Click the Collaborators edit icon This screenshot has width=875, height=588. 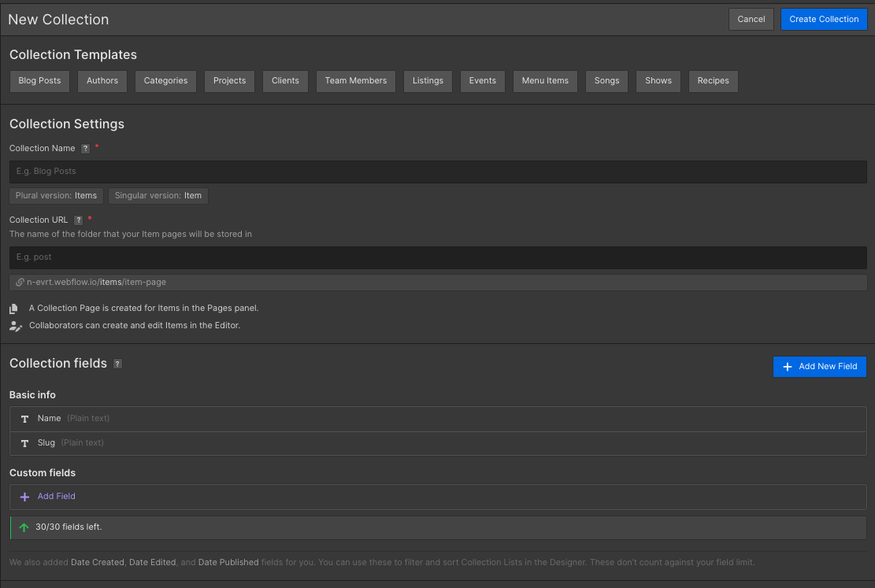click(15, 325)
